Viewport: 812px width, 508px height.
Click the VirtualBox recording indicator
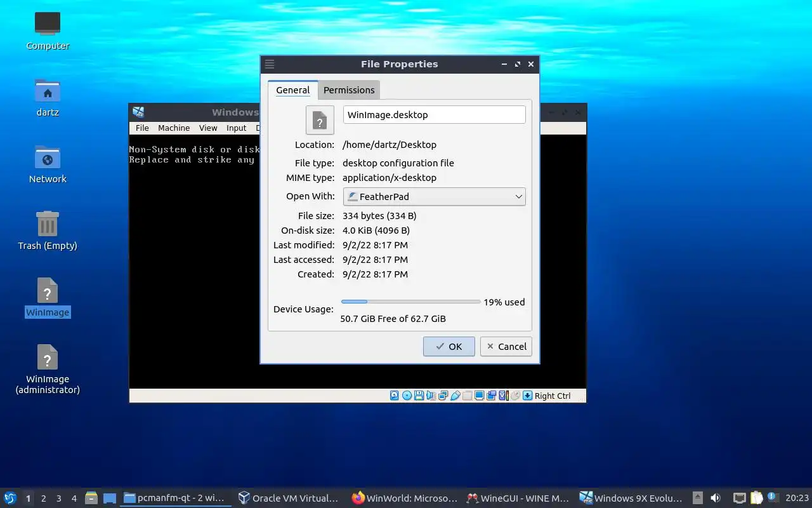coord(491,396)
